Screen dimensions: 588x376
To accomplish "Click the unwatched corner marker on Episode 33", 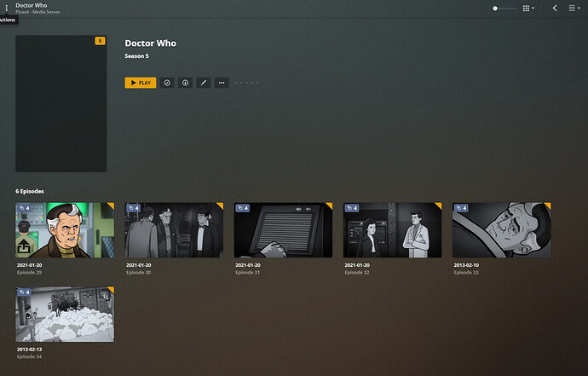I will point(548,205).
